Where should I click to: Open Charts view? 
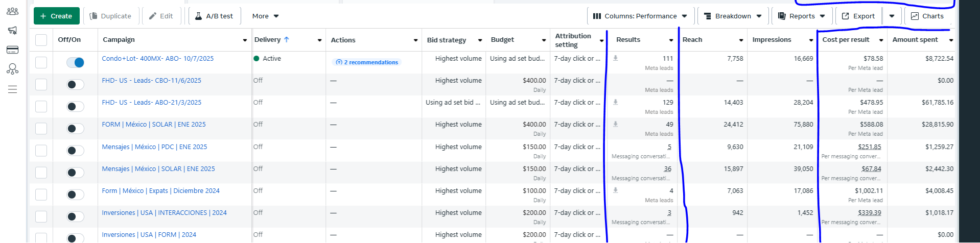927,16
